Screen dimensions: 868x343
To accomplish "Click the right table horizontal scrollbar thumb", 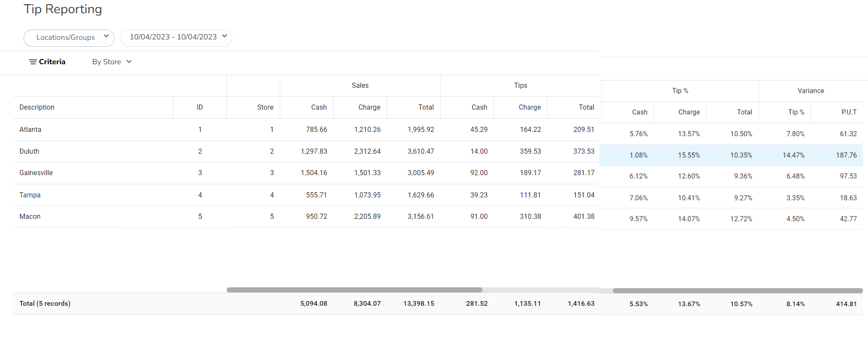I will [738, 291].
